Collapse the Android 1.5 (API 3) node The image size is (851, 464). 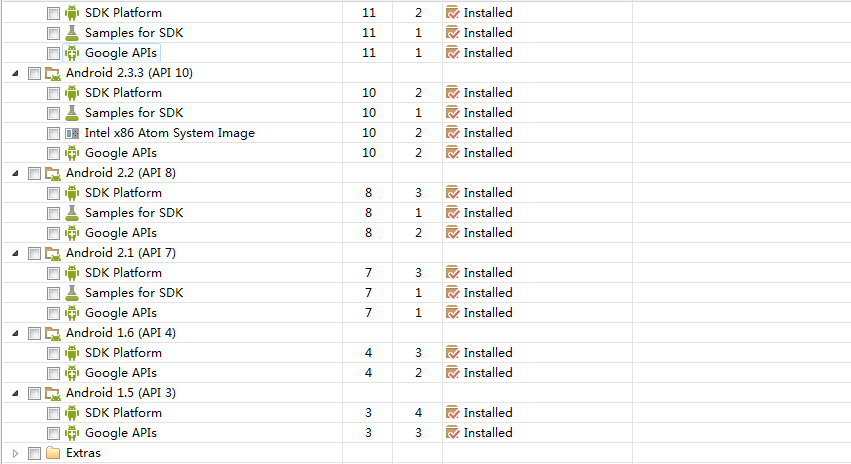pyautogui.click(x=15, y=393)
